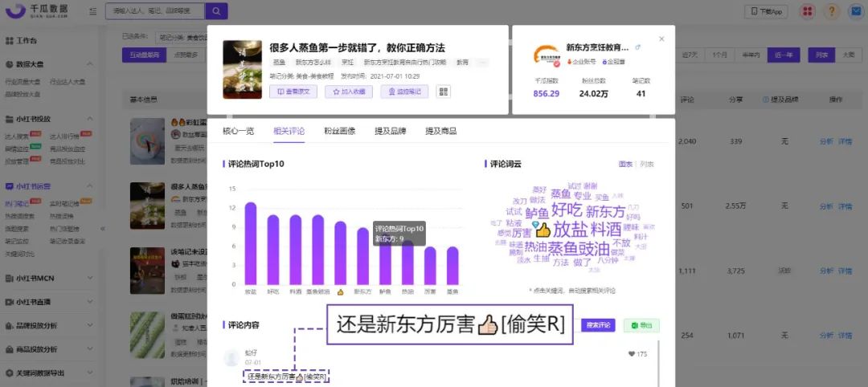The width and height of the screenshot is (868, 387).
Task: Switch the notes list to 大图 view
Action: [x=848, y=55]
